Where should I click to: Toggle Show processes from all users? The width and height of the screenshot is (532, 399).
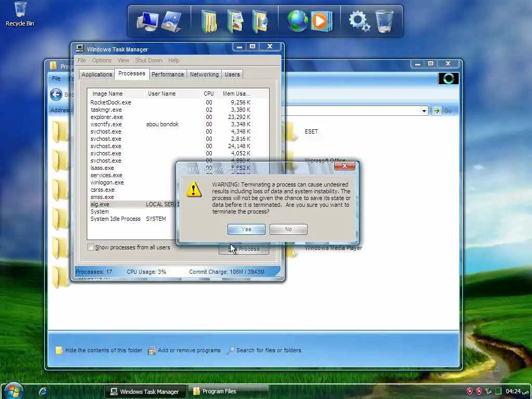click(x=90, y=247)
